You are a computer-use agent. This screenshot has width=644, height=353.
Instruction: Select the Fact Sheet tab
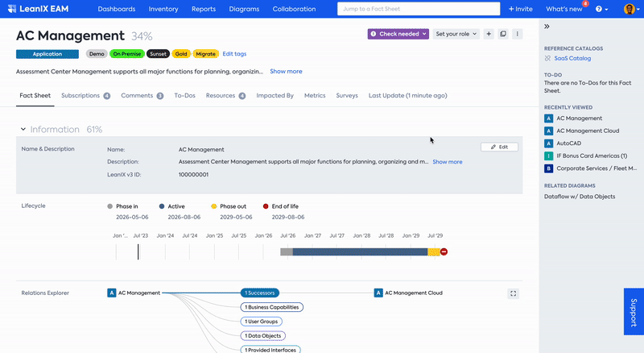(35, 95)
